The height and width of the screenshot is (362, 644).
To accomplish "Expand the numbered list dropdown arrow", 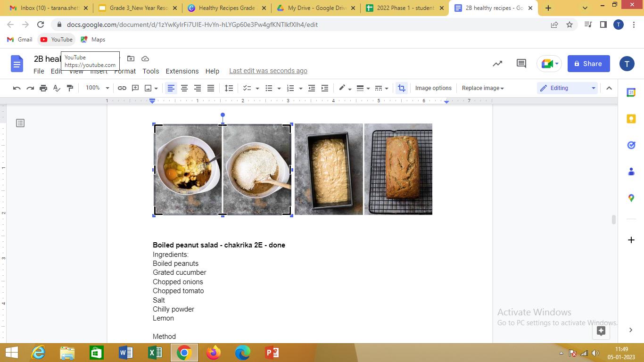I will click(x=301, y=88).
